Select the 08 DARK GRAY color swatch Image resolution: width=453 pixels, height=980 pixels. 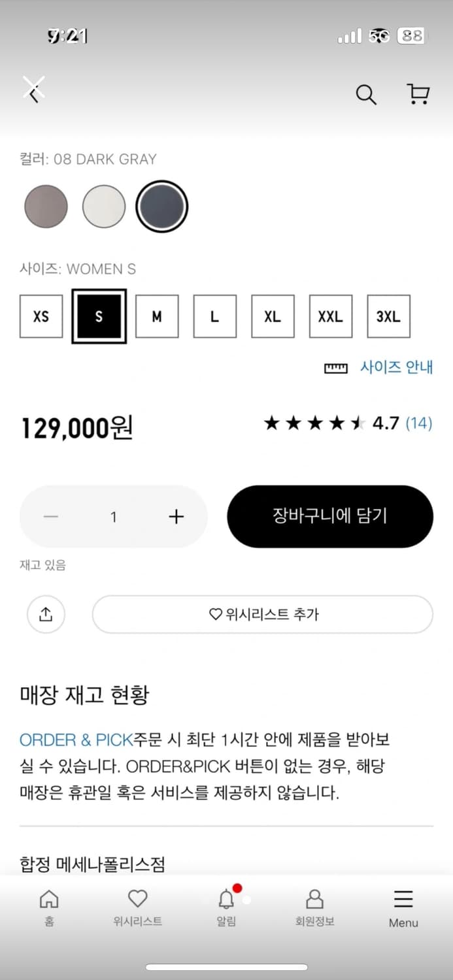161,206
